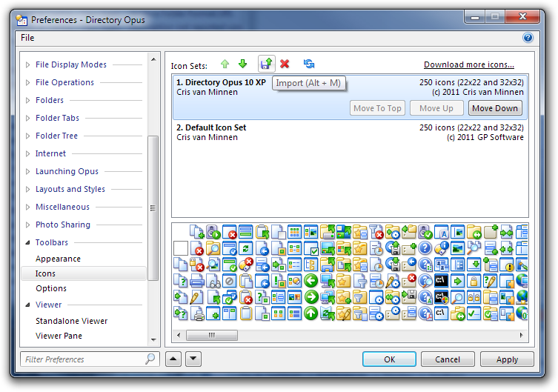
Task: Open the File menu
Action: pos(27,38)
